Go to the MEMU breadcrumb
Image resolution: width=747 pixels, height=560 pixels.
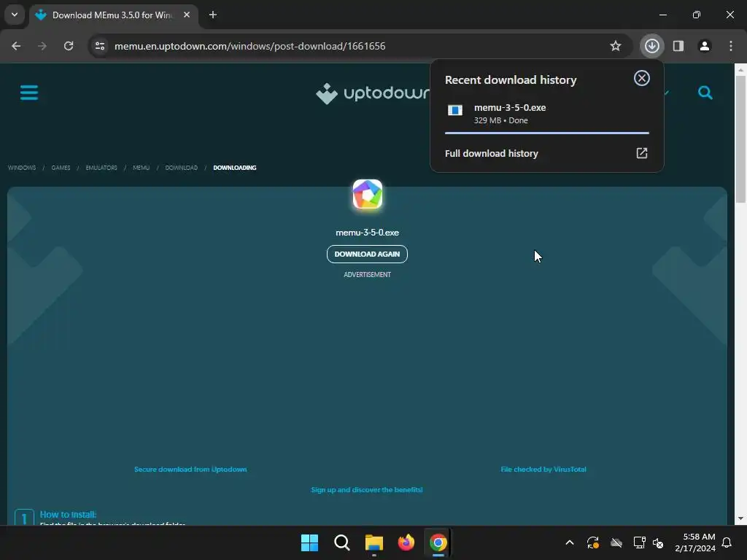(141, 168)
